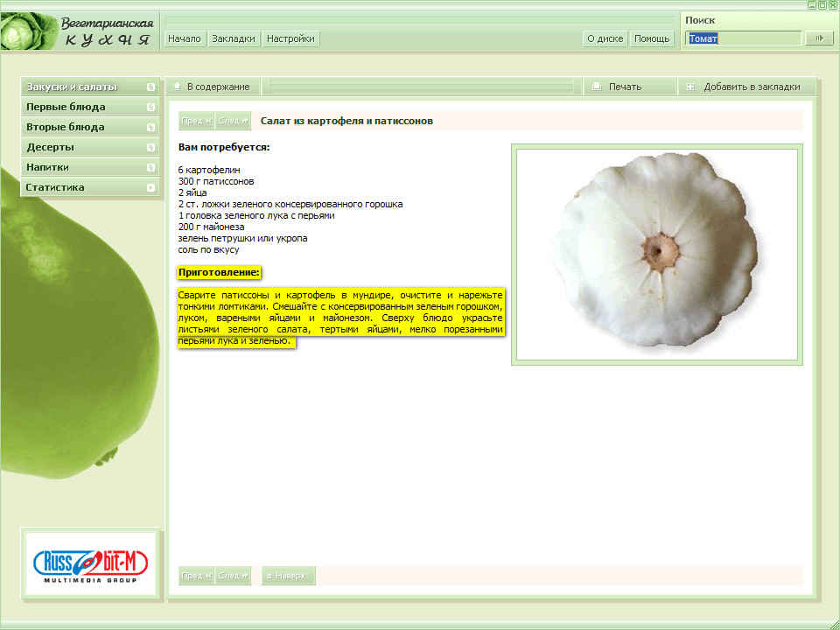Click the О диске button
The height and width of the screenshot is (630, 840).
[605, 39]
